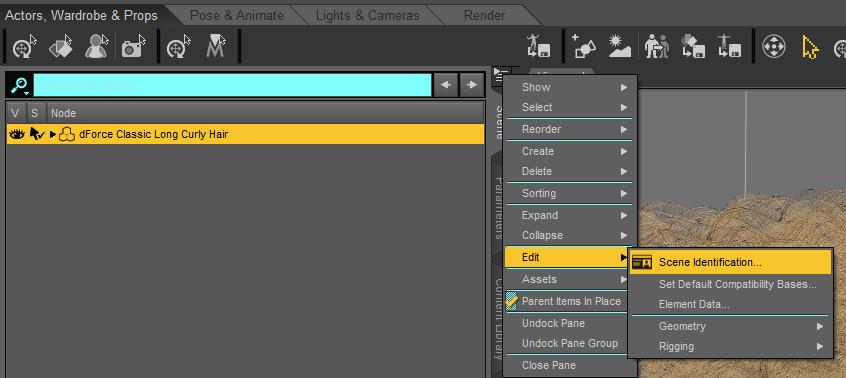Select the dForce Classic Long Curly Hair row
Image resolution: width=846 pixels, height=378 pixels.
[x=245, y=134]
